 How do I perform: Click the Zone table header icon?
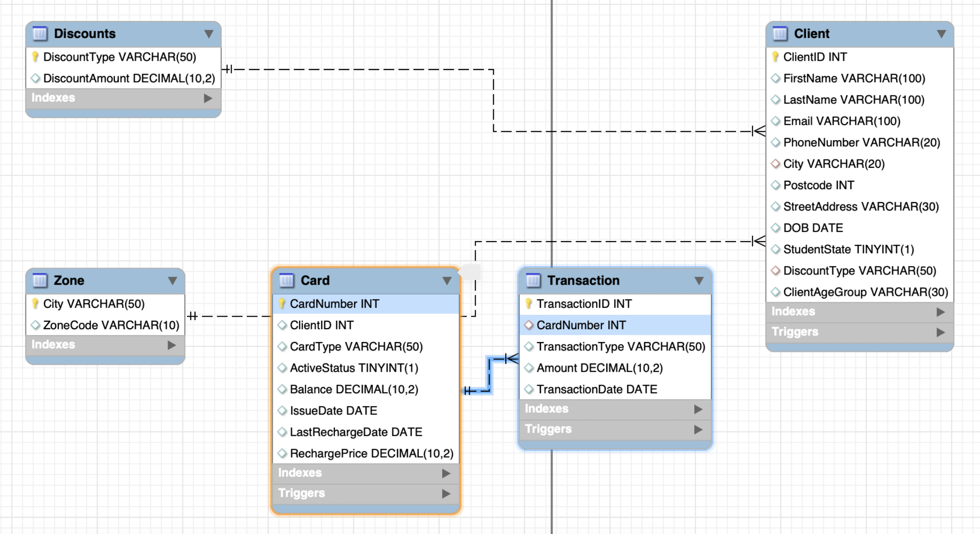point(40,280)
